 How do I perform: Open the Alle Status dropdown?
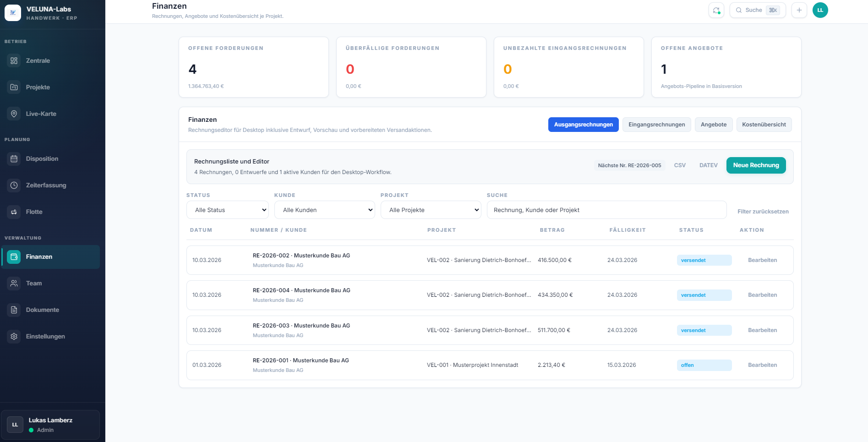[227, 210]
